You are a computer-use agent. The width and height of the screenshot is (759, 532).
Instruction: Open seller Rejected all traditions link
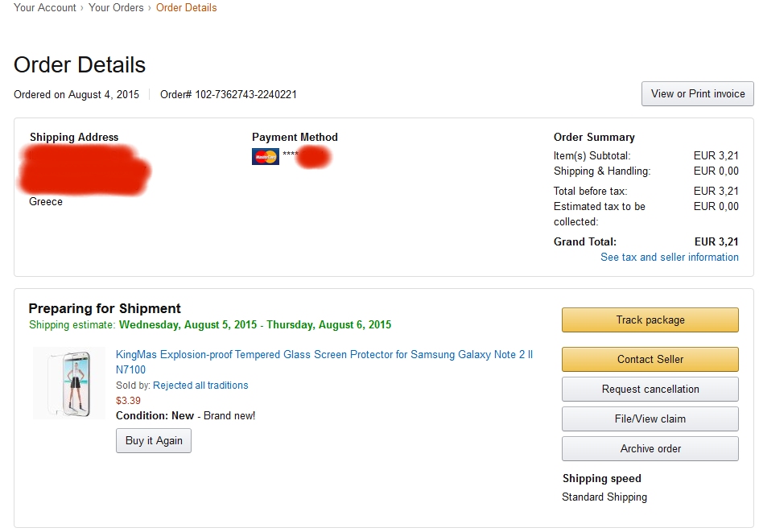pyautogui.click(x=200, y=386)
